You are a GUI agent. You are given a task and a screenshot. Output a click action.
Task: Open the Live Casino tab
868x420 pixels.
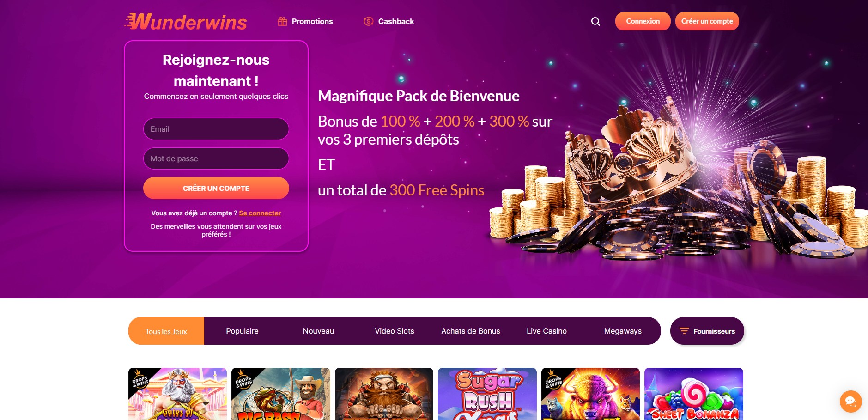(x=546, y=331)
